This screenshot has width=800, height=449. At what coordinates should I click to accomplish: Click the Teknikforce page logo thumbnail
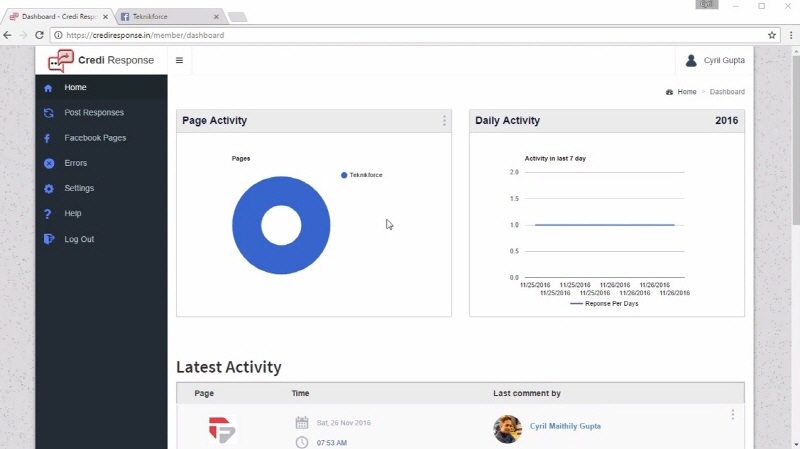(222, 430)
